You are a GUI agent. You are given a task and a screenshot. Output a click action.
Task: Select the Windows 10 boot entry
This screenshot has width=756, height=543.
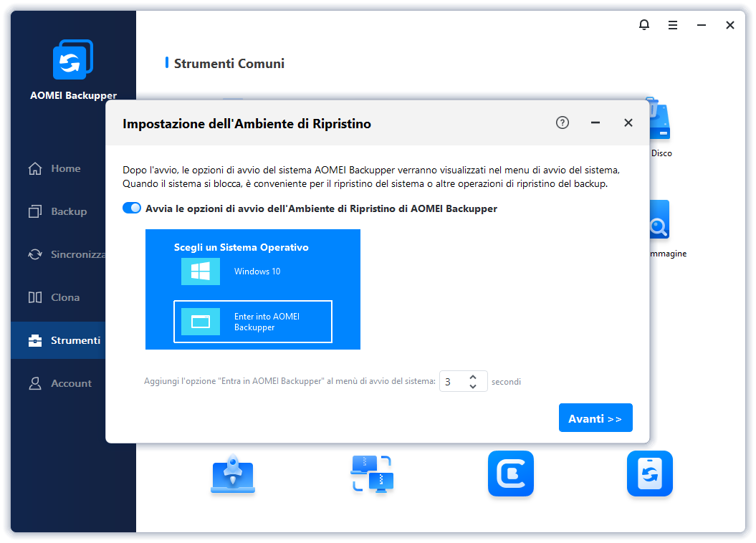tap(253, 271)
